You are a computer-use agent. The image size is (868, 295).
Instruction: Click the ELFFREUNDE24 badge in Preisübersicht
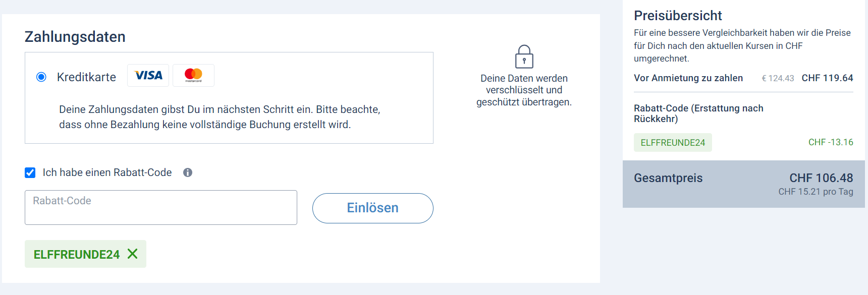[x=673, y=143]
